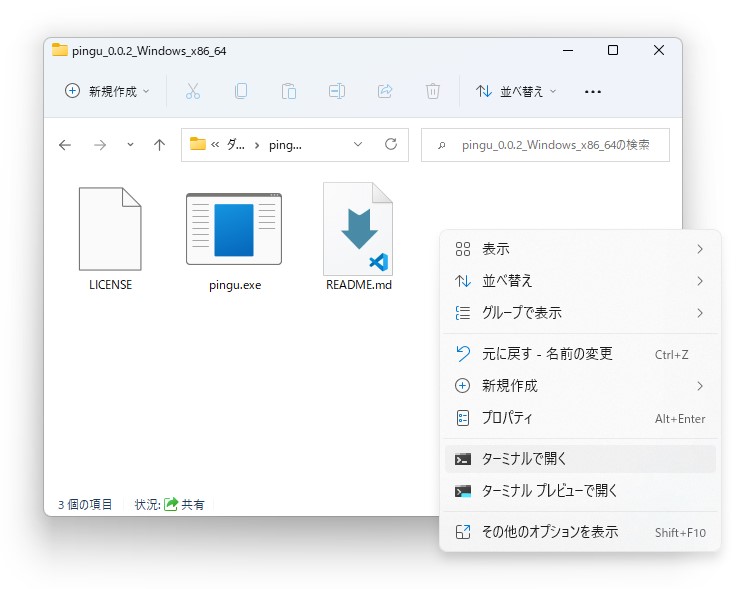Select ターミナル プレビューで開く entry
This screenshot has width=756, height=589.
point(580,491)
